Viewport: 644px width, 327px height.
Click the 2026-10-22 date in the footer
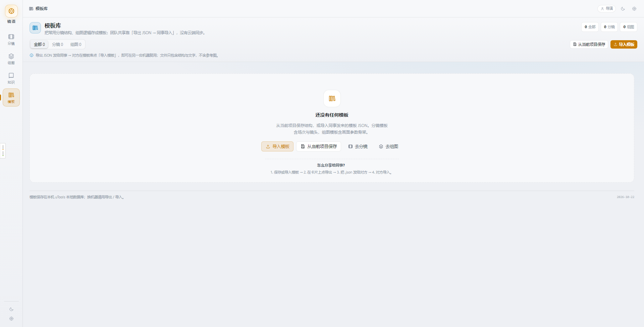[626, 197]
